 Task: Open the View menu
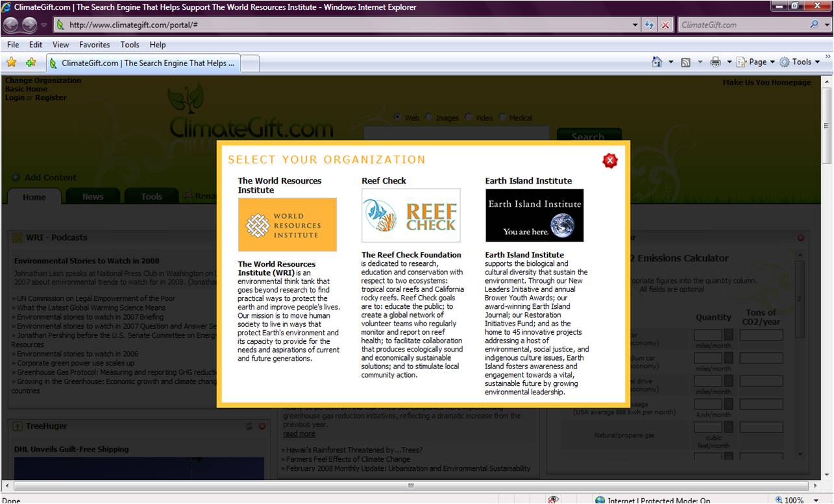tap(60, 45)
